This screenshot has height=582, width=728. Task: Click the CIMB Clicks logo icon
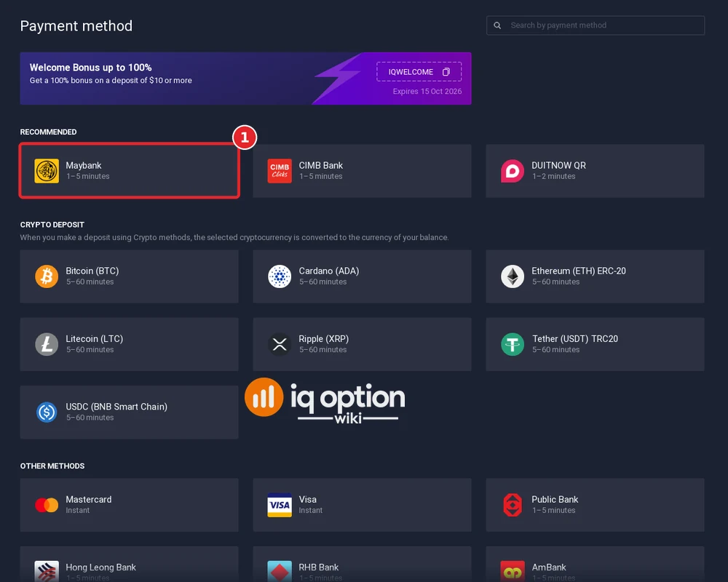pyautogui.click(x=280, y=171)
